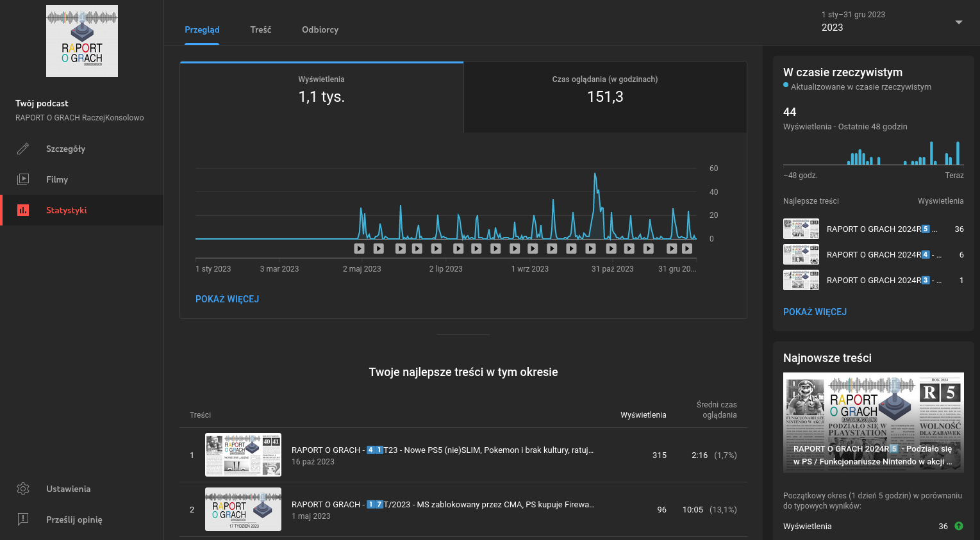Open thumbnail of top video T23
The image size is (980, 540).
pyautogui.click(x=243, y=455)
